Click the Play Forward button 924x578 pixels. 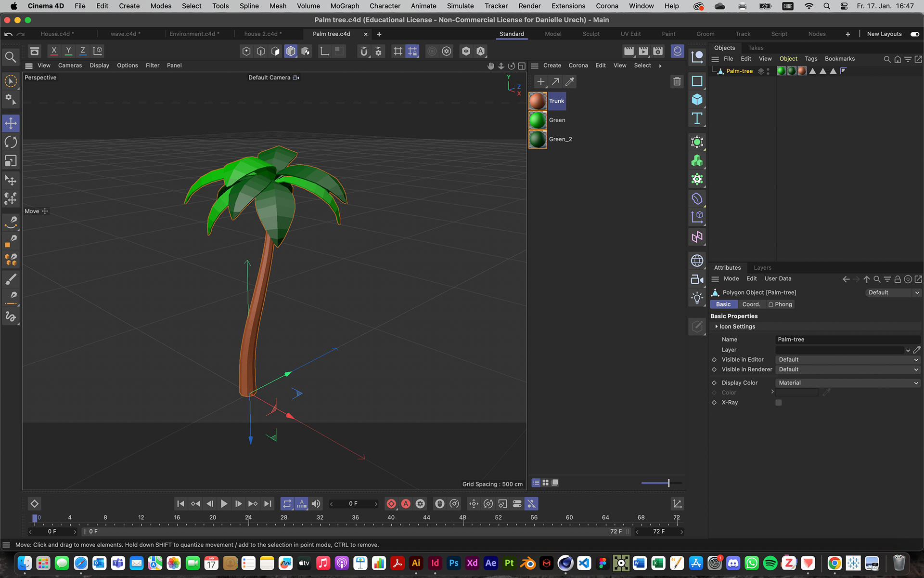(224, 504)
